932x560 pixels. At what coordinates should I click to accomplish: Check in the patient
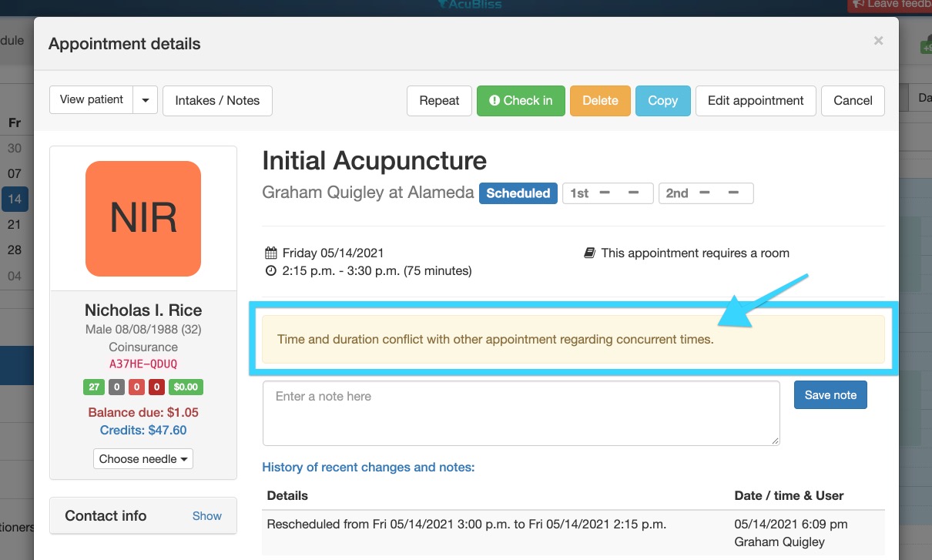pyautogui.click(x=521, y=101)
